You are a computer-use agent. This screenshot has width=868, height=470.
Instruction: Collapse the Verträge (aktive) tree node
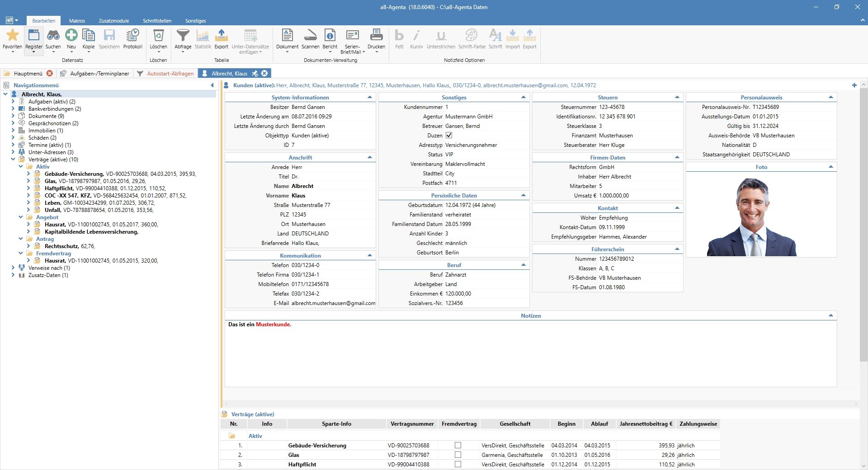click(x=13, y=160)
